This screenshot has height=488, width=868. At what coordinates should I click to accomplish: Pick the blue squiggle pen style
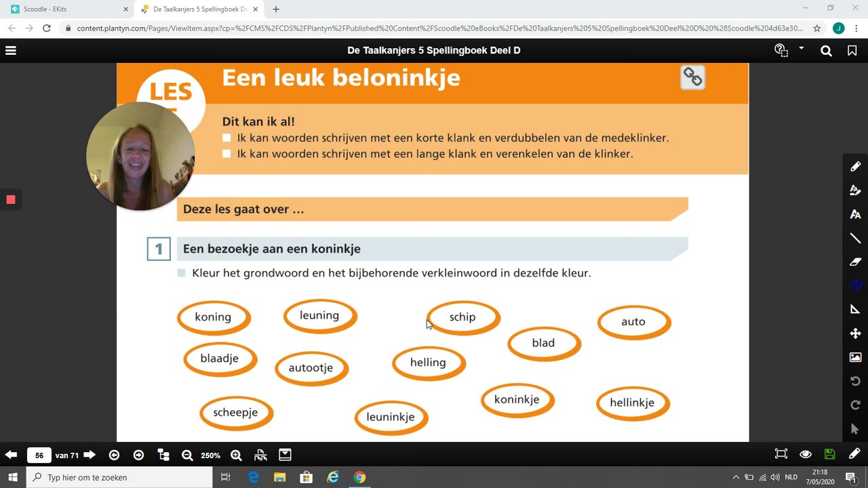pyautogui.click(x=855, y=285)
